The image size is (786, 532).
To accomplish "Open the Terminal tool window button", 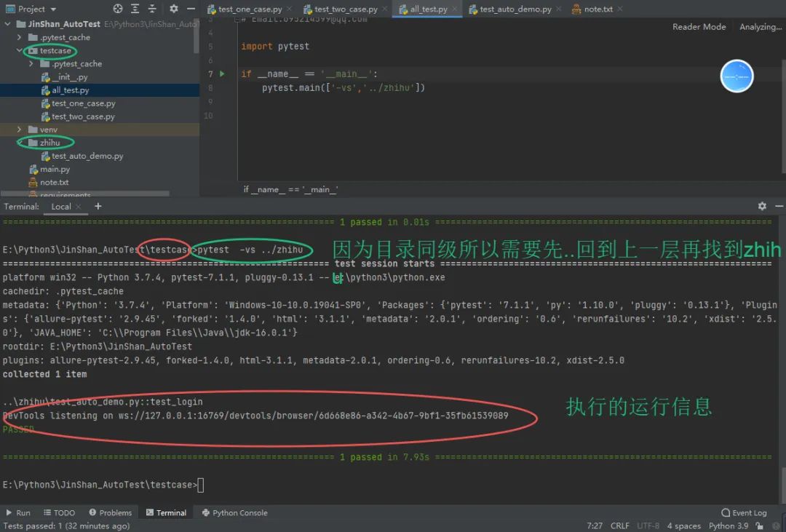I will point(166,512).
